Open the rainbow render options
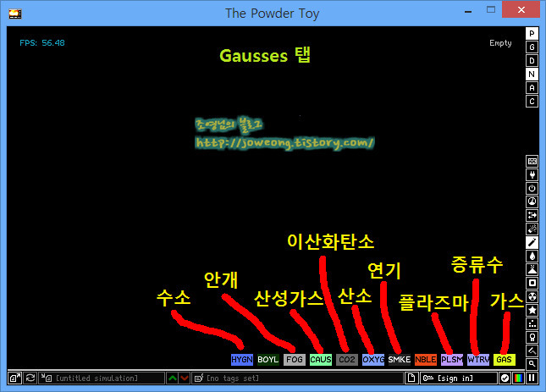This screenshot has width=546, height=392. click(519, 378)
